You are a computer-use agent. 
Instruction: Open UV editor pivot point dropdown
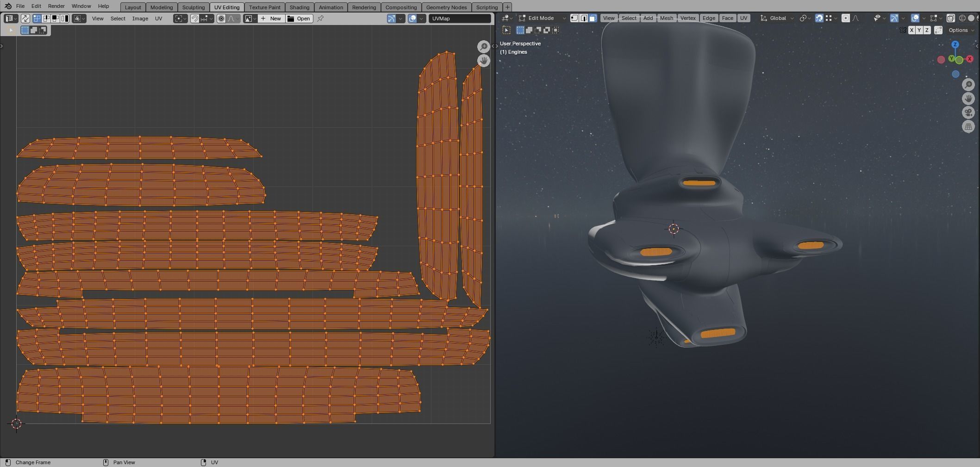[181, 19]
